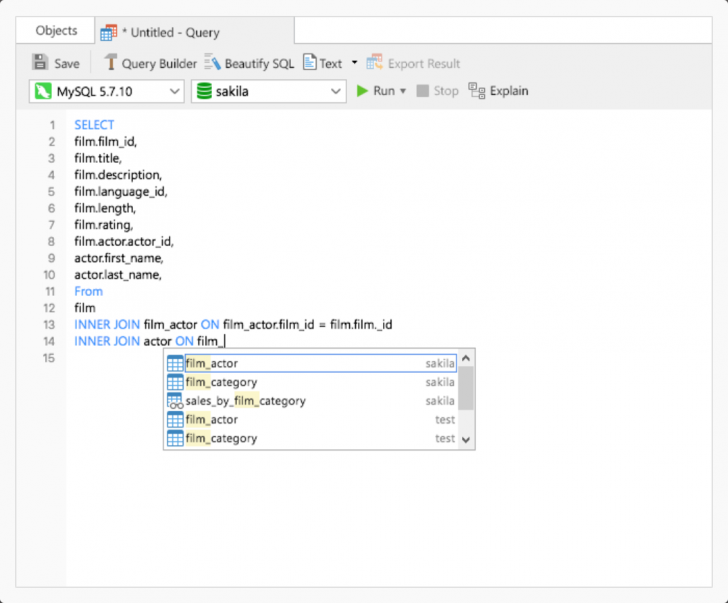Click on film.title, text
The image size is (728, 603).
[x=98, y=158]
